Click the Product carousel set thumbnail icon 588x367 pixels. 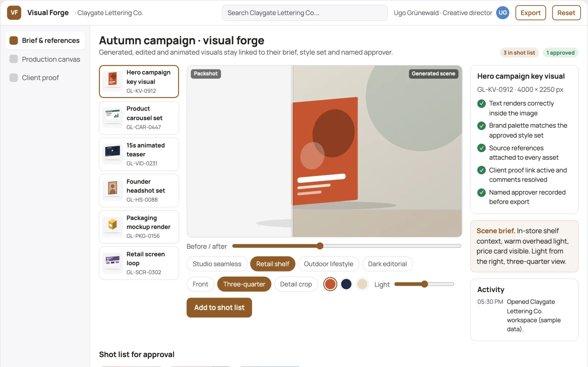coord(112,117)
